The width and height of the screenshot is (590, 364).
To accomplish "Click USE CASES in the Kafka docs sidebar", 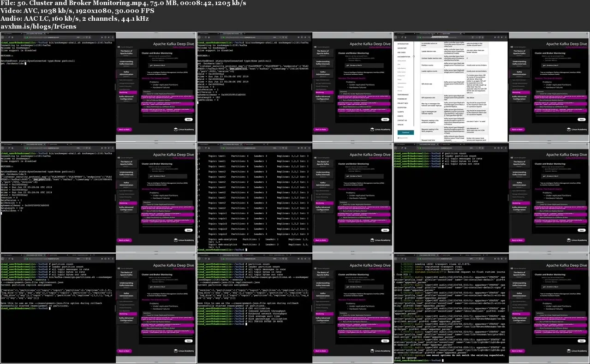I will point(401,53).
